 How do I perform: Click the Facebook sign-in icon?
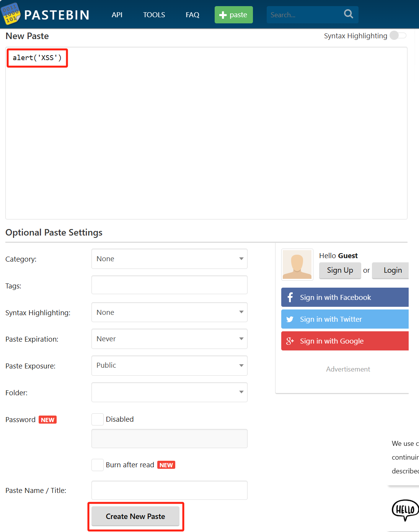[290, 298]
